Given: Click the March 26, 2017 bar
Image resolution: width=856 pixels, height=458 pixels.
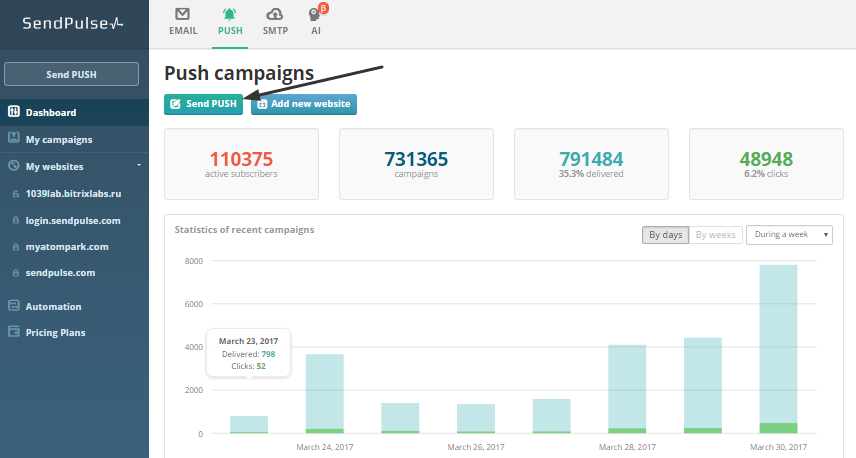Looking at the screenshot, I should click(476, 419).
